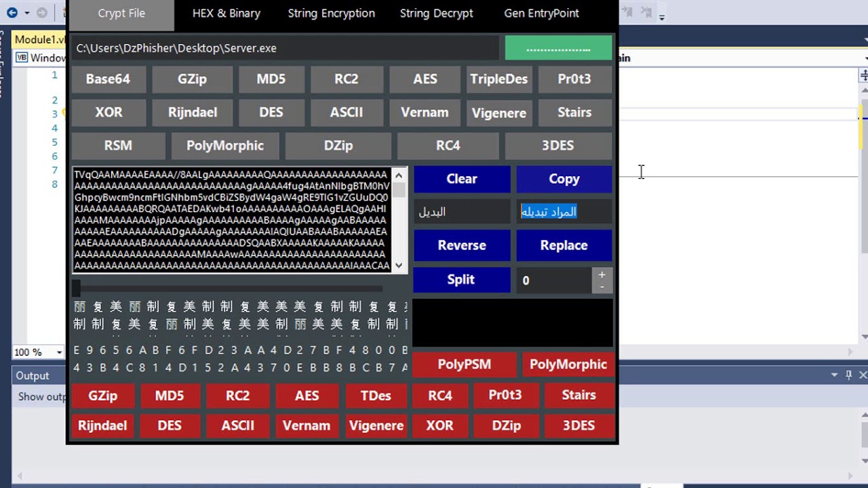Click the Server.exe file path field
The image size is (868, 488).
pos(285,48)
